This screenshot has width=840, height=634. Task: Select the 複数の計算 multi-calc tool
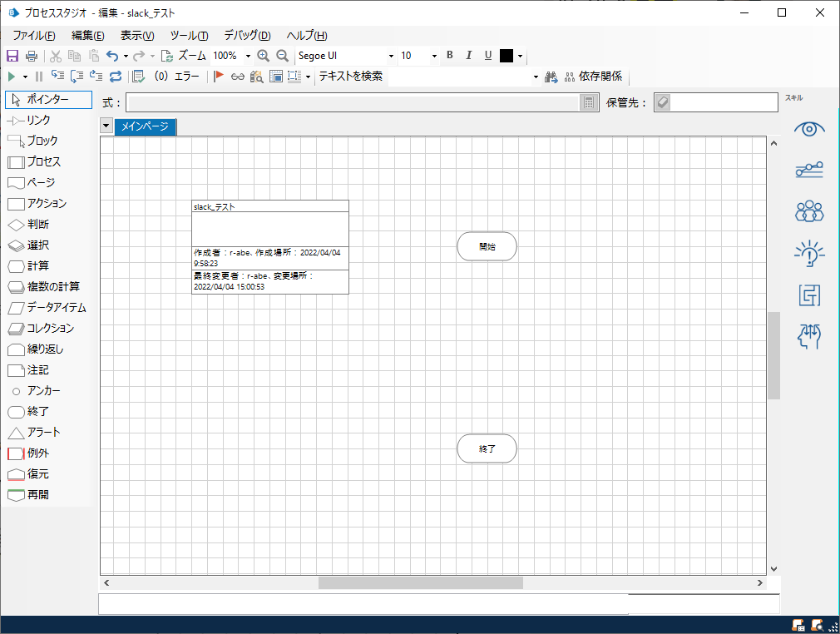point(49,287)
